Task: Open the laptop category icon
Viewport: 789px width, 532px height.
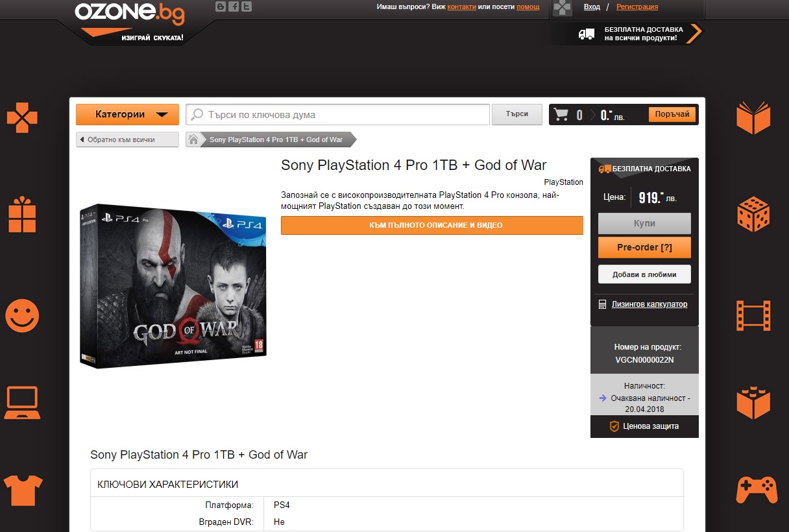Action: pos(22,403)
